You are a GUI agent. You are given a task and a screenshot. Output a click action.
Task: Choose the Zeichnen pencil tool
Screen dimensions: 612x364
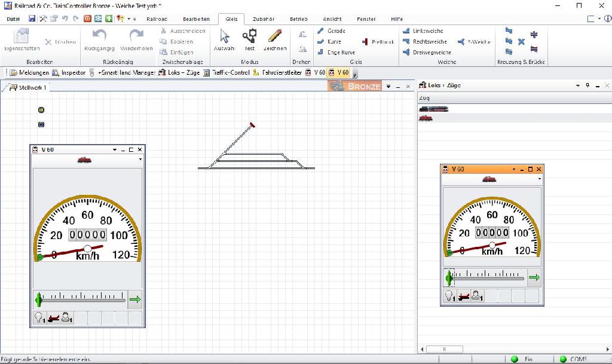pos(275,39)
